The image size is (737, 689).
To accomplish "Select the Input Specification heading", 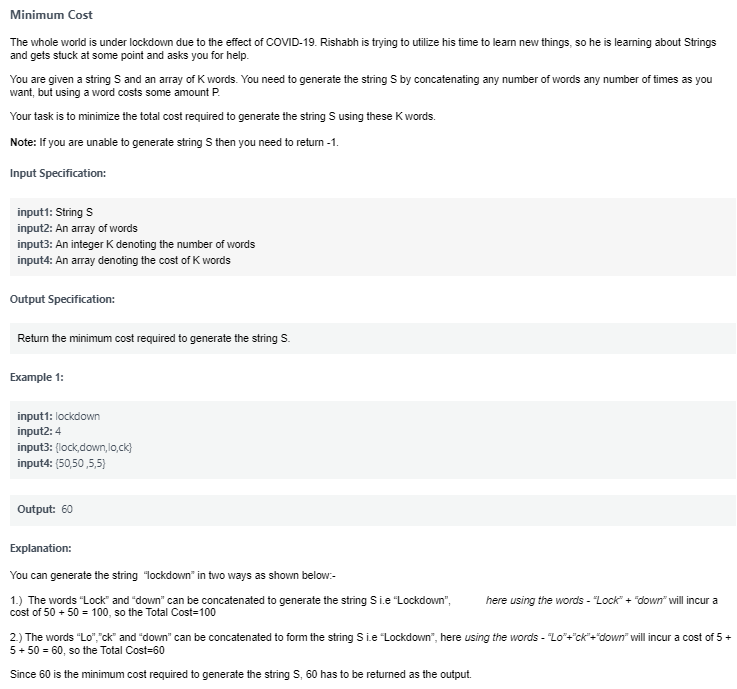I will point(58,173).
